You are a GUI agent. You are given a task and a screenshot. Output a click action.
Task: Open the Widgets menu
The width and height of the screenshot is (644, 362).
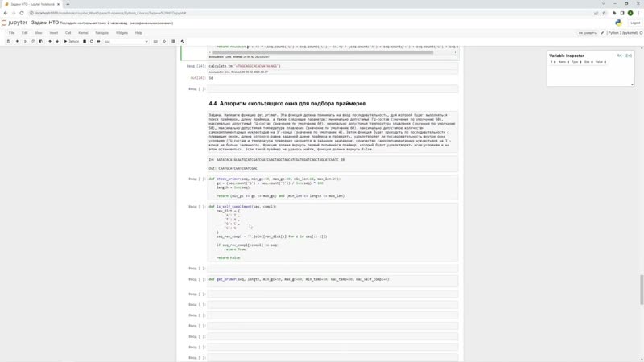122,33
